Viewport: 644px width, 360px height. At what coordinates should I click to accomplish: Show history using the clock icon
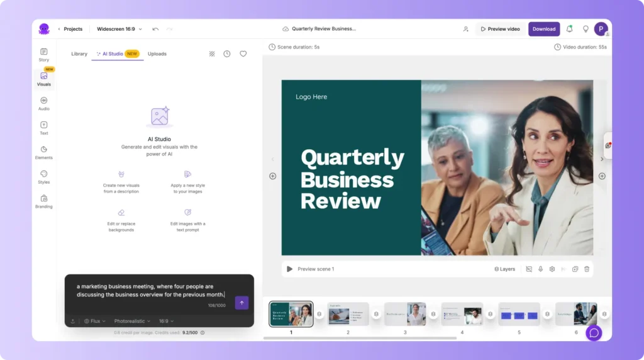[x=227, y=54]
